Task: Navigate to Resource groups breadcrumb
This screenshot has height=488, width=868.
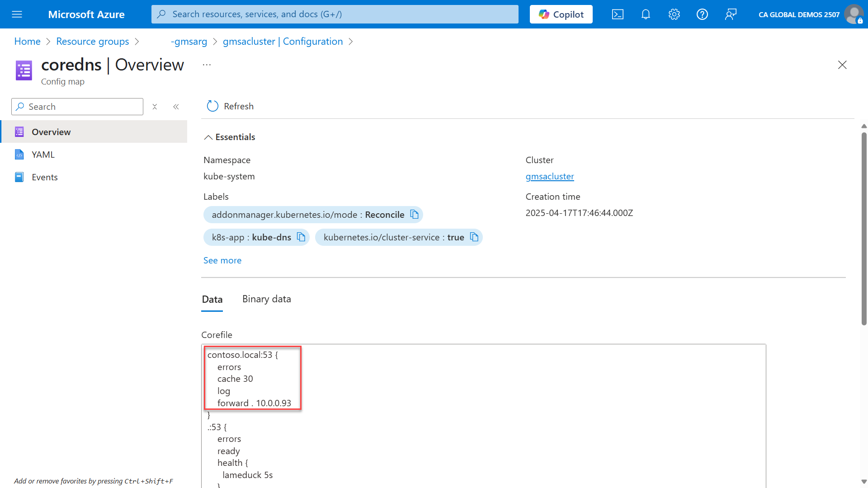Action: [x=92, y=41]
